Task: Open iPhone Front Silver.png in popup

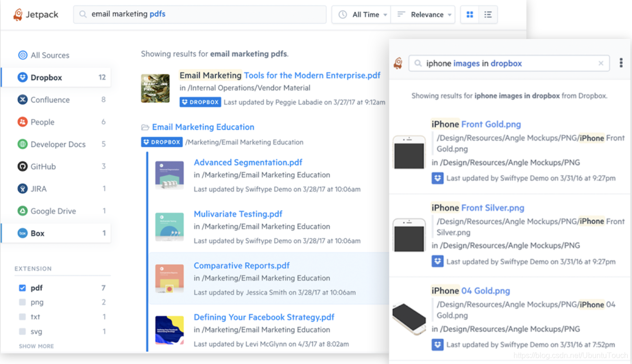Action: [x=478, y=208]
